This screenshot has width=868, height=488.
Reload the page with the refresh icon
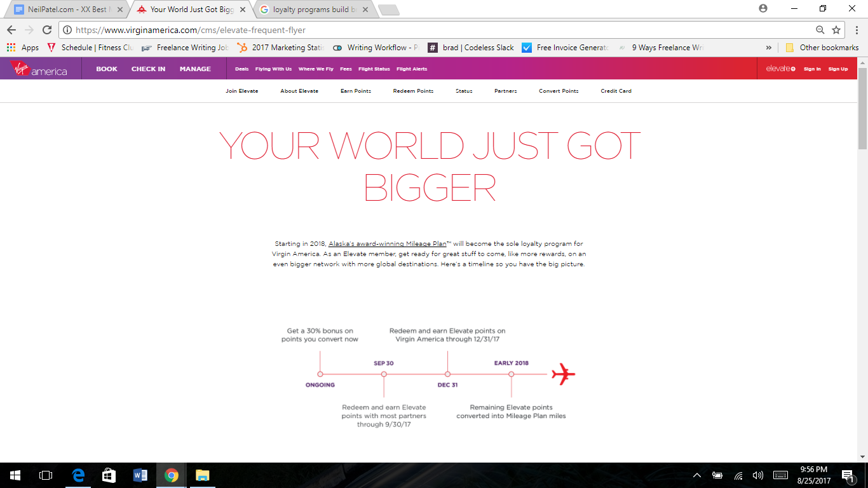47,30
